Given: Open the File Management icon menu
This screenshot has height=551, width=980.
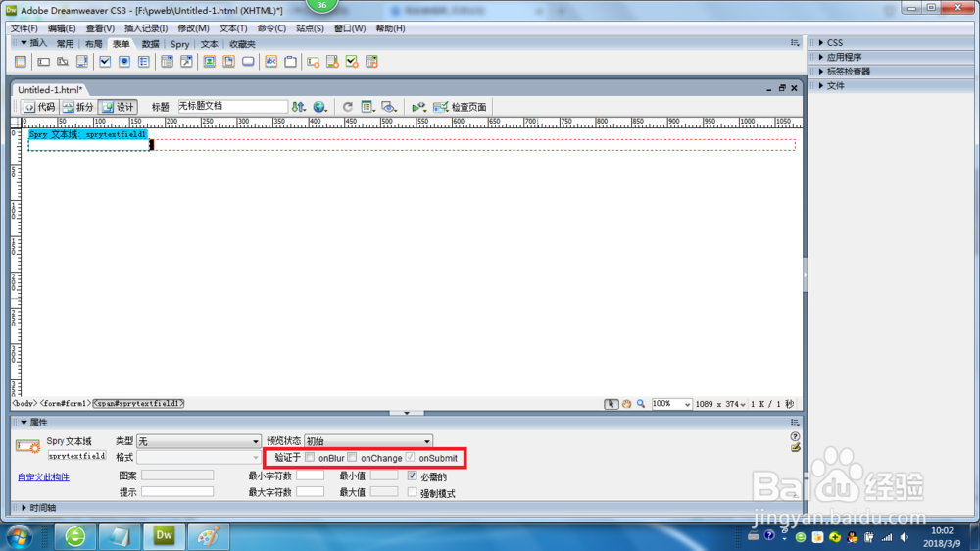Looking at the screenshot, I should (299, 107).
